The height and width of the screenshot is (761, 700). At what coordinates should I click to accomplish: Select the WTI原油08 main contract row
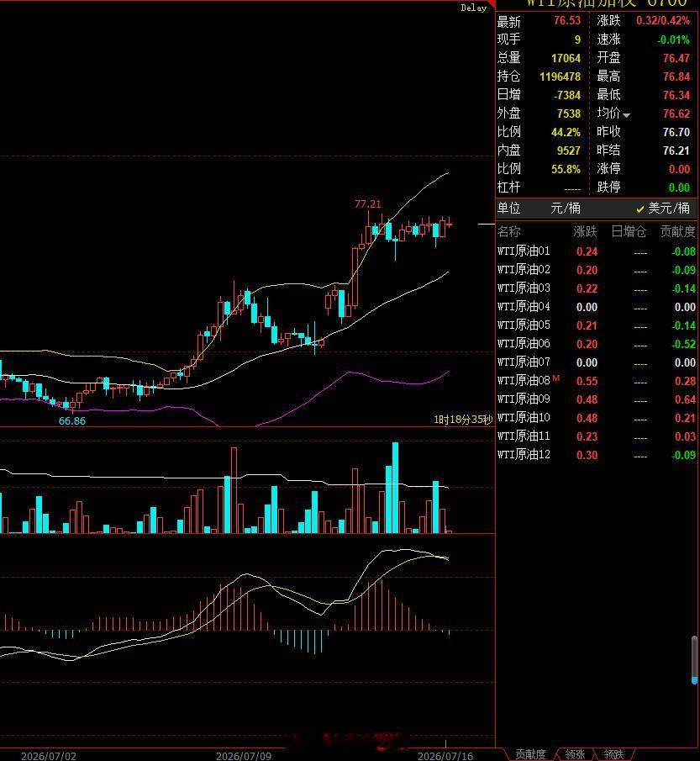(x=597, y=381)
